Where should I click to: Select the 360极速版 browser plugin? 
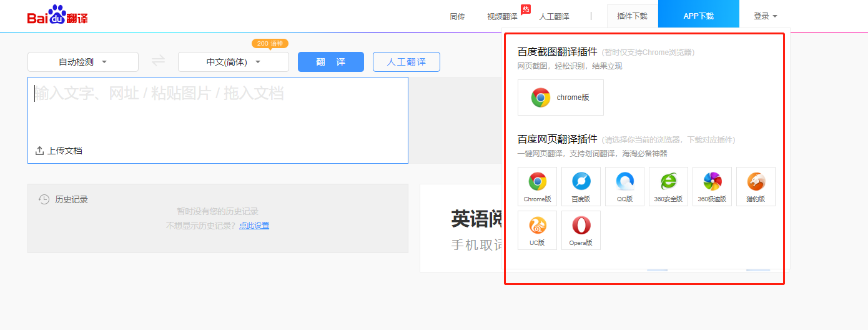tap(712, 186)
